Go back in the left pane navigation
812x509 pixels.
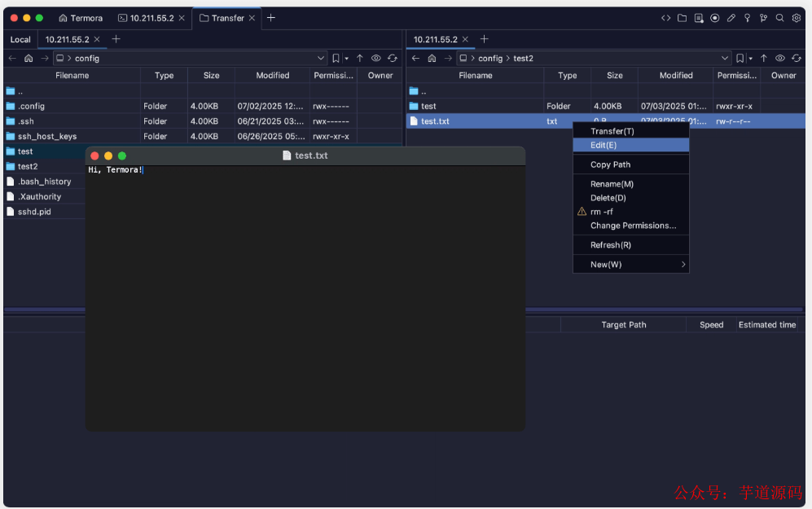[12, 59]
